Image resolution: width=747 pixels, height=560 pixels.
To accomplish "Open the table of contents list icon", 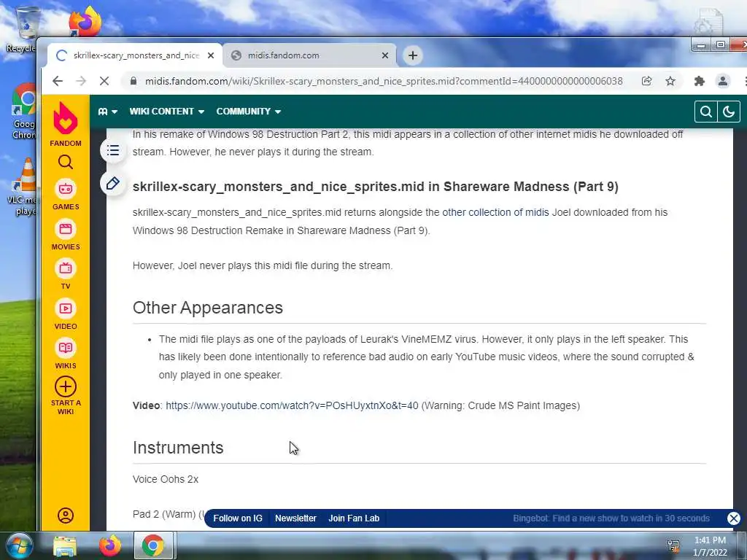I will click(x=113, y=150).
